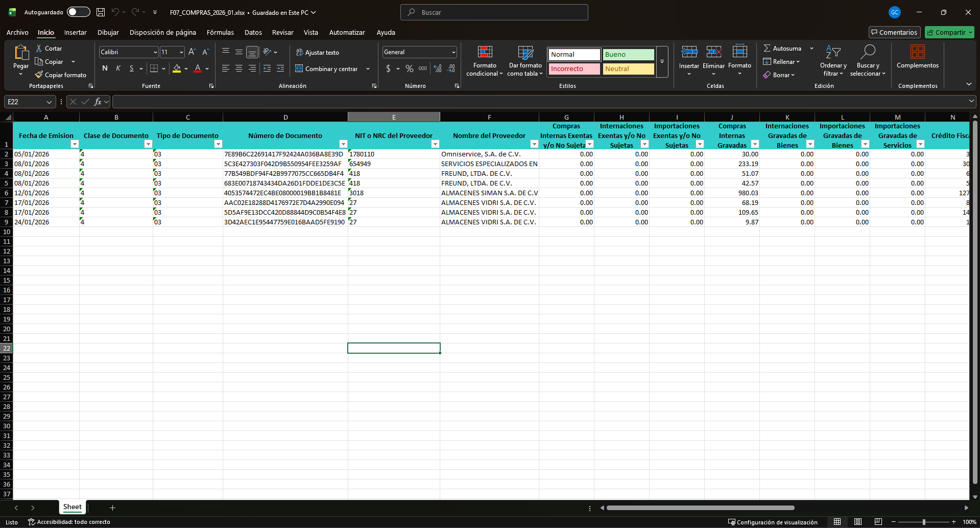The width and height of the screenshot is (980, 528).
Task: Click the Save icon in title bar
Action: coord(101,12)
